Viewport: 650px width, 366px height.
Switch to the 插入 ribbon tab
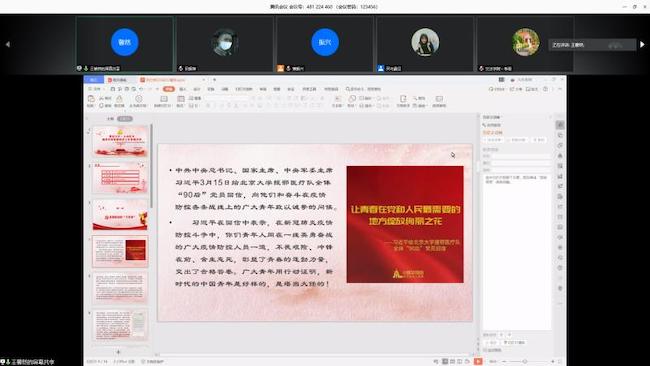pyautogui.click(x=183, y=89)
